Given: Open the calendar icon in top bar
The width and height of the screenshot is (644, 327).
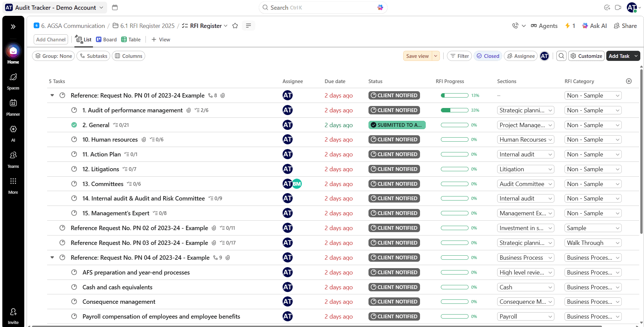Looking at the screenshot, I should (x=115, y=7).
